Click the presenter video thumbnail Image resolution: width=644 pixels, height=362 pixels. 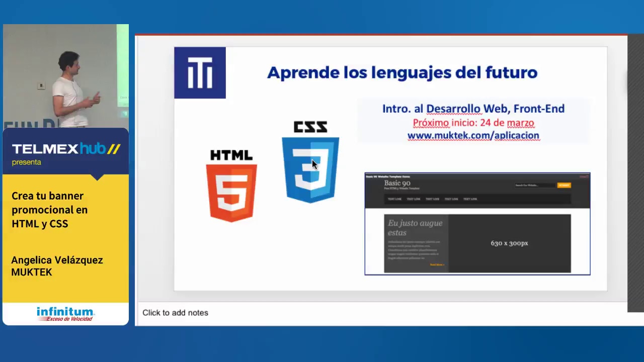click(x=65, y=76)
